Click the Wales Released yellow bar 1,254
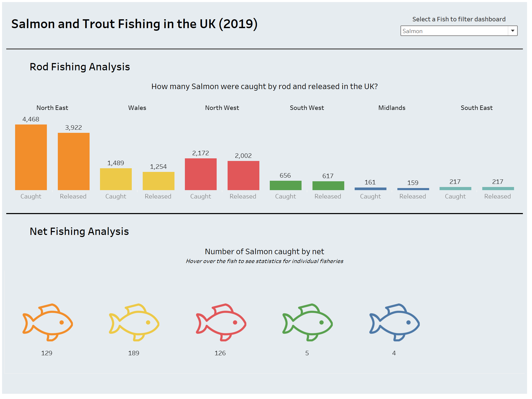This screenshot has height=399, width=532. [x=159, y=181]
